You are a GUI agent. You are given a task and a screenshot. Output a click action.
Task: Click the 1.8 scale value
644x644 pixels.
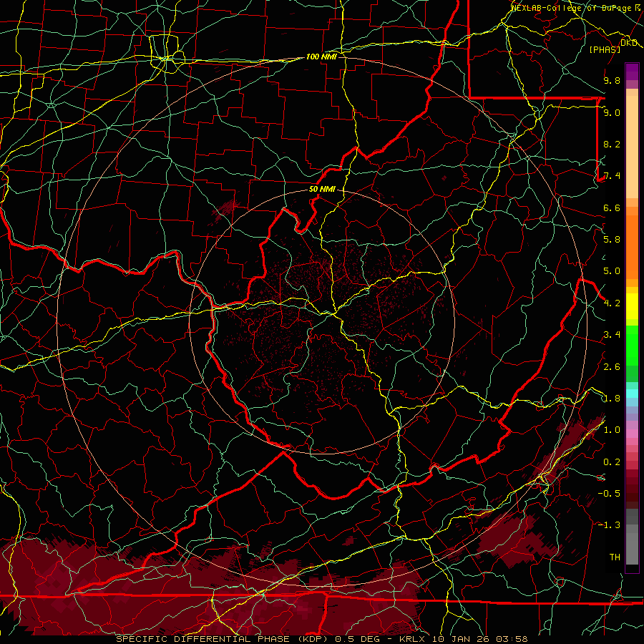(612, 399)
